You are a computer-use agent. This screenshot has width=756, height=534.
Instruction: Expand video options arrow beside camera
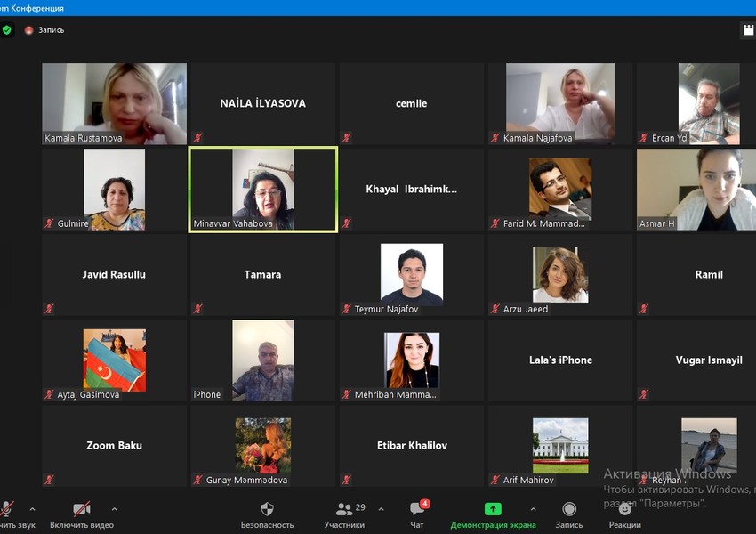tap(114, 509)
